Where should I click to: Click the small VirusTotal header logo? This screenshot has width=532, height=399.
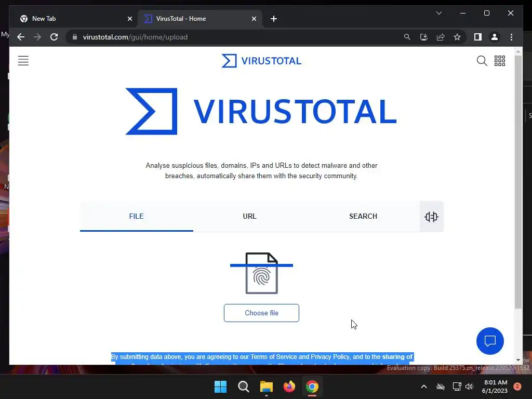tap(261, 61)
